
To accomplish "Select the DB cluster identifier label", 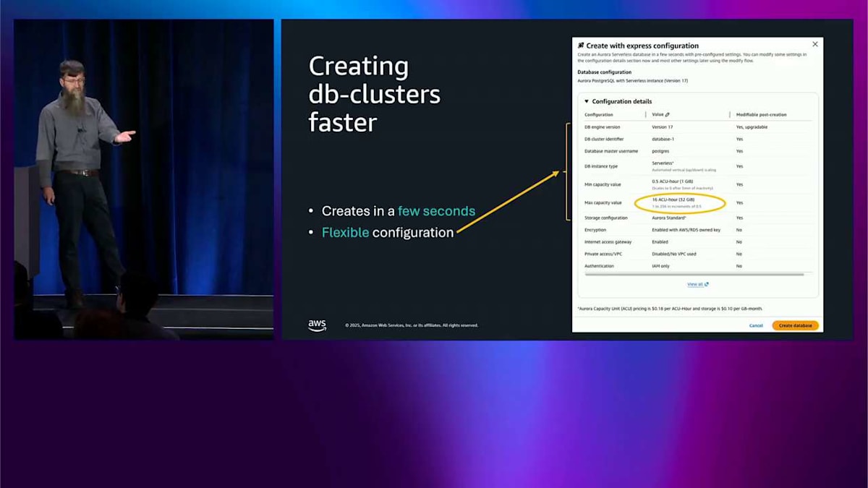I will coord(604,139).
